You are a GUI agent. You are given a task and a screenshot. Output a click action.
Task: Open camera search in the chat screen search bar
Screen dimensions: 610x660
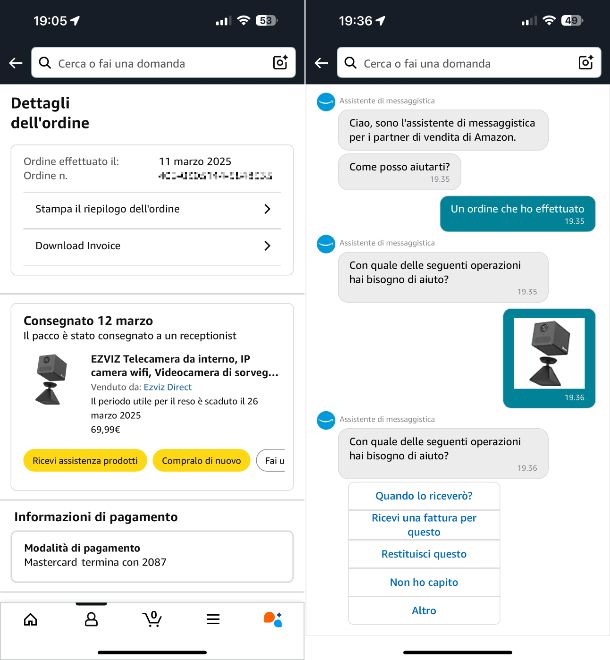click(x=586, y=62)
